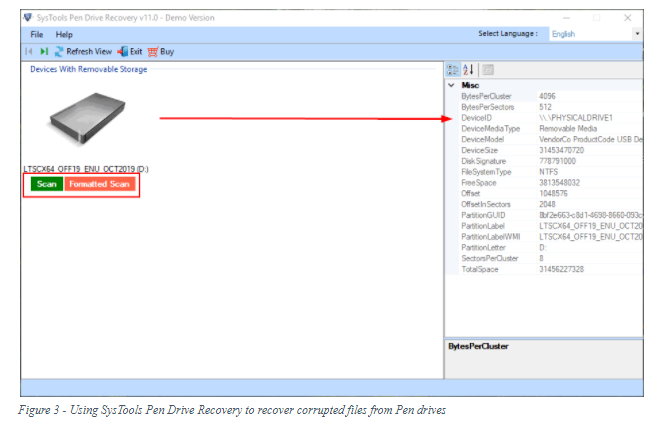Click the value 4096
664x428 pixels.
[x=547, y=96]
